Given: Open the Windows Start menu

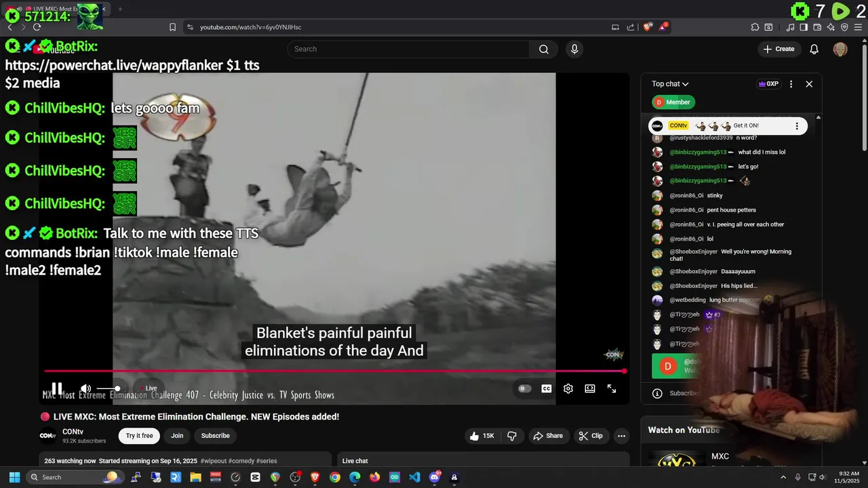Looking at the screenshot, I should coord(14,477).
